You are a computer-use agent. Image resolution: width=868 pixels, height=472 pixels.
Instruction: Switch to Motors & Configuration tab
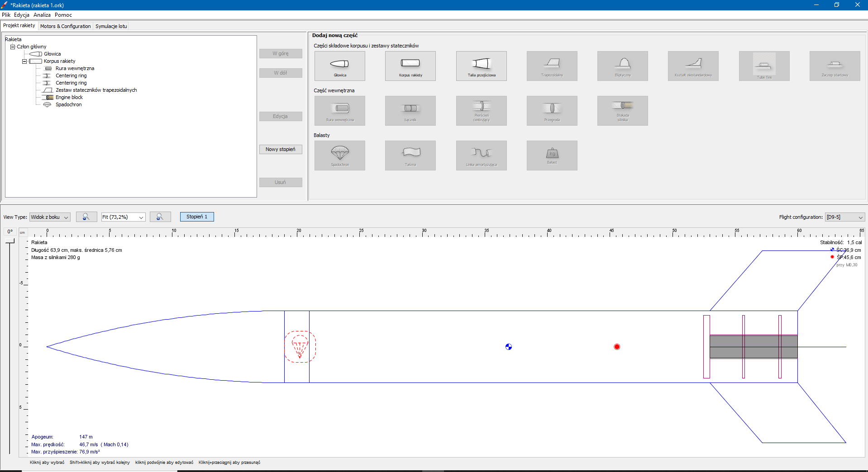pyautogui.click(x=65, y=26)
